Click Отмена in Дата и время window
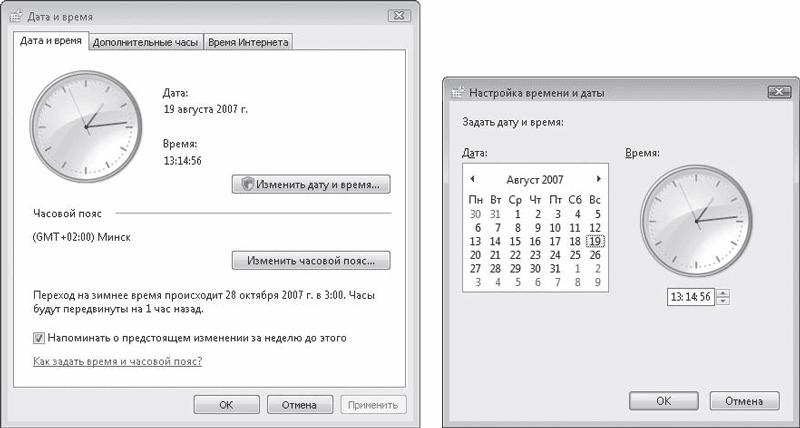Screen dimensions: 800x428 (x=299, y=405)
